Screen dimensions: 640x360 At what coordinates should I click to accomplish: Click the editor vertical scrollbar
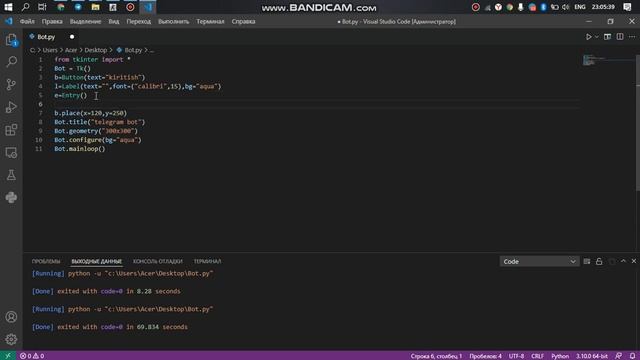pos(638,122)
